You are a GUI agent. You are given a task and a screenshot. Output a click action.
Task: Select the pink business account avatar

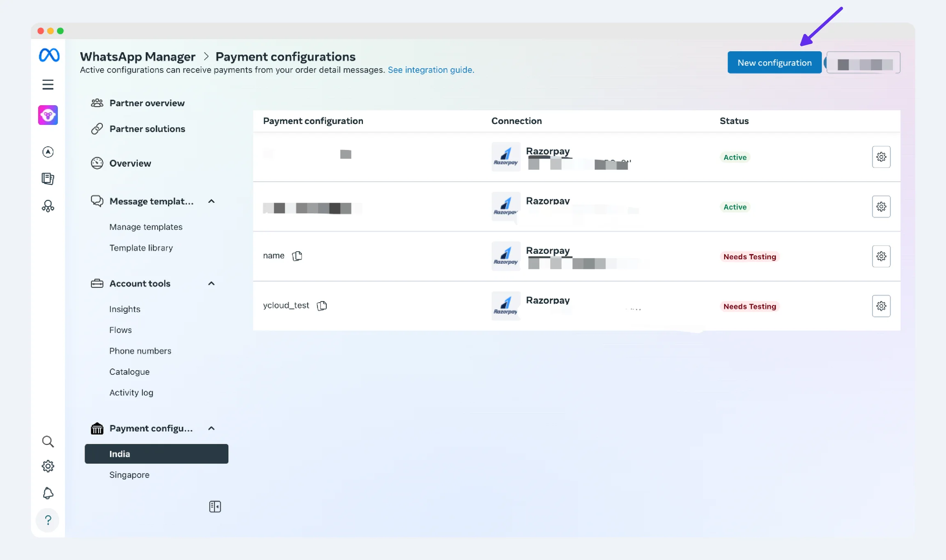coord(48,115)
